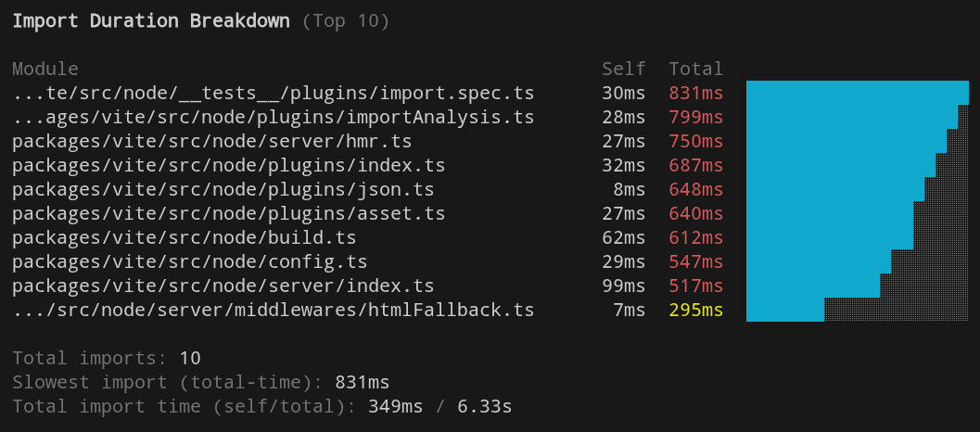Click the node/build.ts file path

[184, 237]
